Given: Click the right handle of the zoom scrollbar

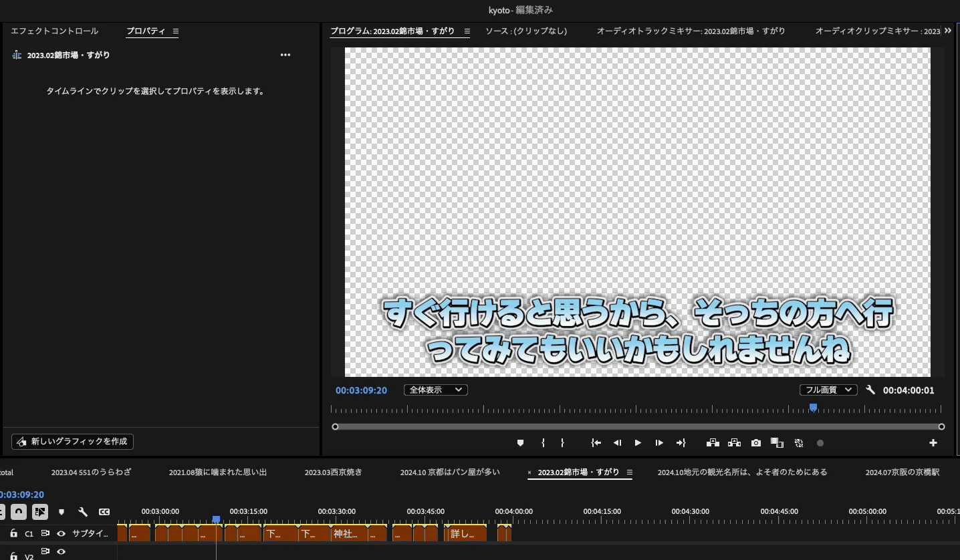Looking at the screenshot, I should click(x=941, y=426).
